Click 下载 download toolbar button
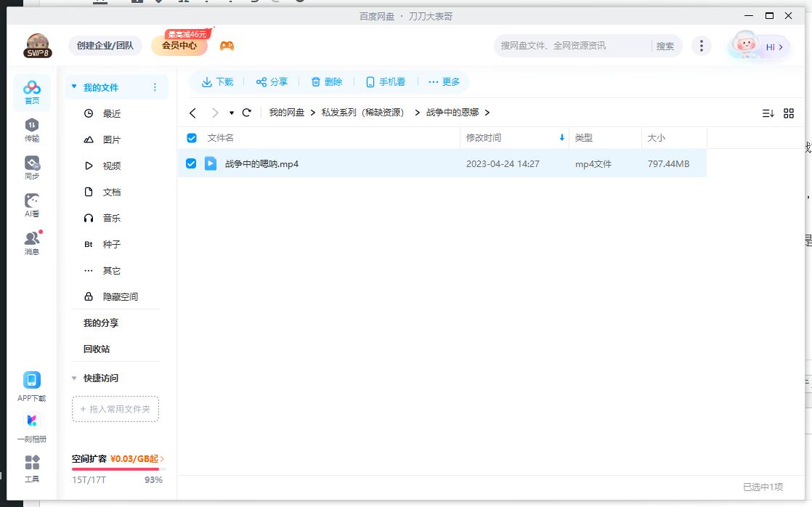 coord(217,82)
